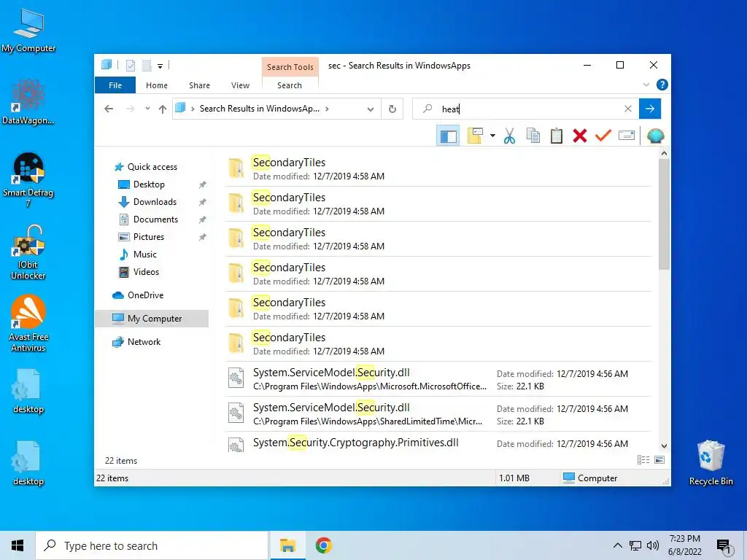This screenshot has width=747, height=560.
Task: Click the Back navigation arrow
Action: coord(109,109)
